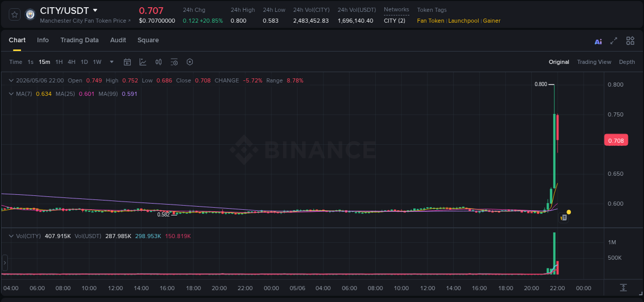Open the Square tab

[x=148, y=40]
